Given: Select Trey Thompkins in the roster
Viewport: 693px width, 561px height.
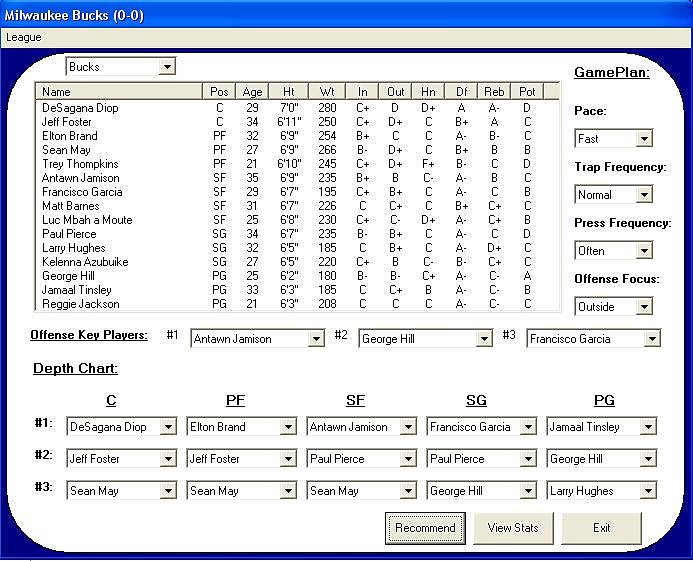Looking at the screenshot, I should (297, 164).
